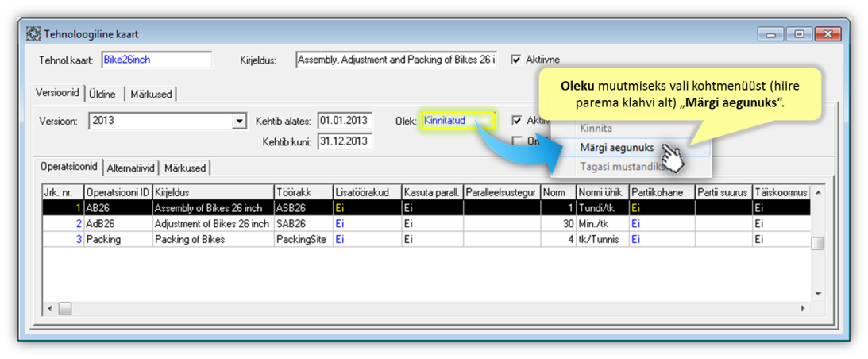Click the Töörakk column header
The width and height of the screenshot is (868, 359).
[x=302, y=192]
